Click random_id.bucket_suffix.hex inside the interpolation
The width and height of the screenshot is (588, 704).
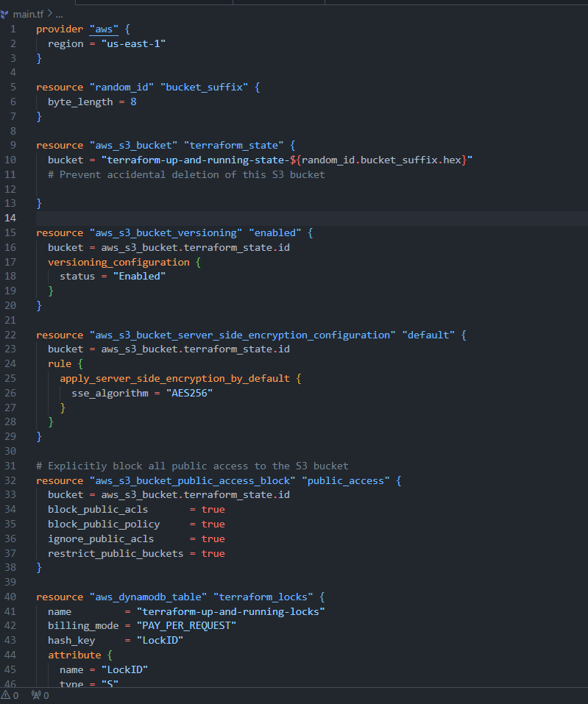coord(381,160)
